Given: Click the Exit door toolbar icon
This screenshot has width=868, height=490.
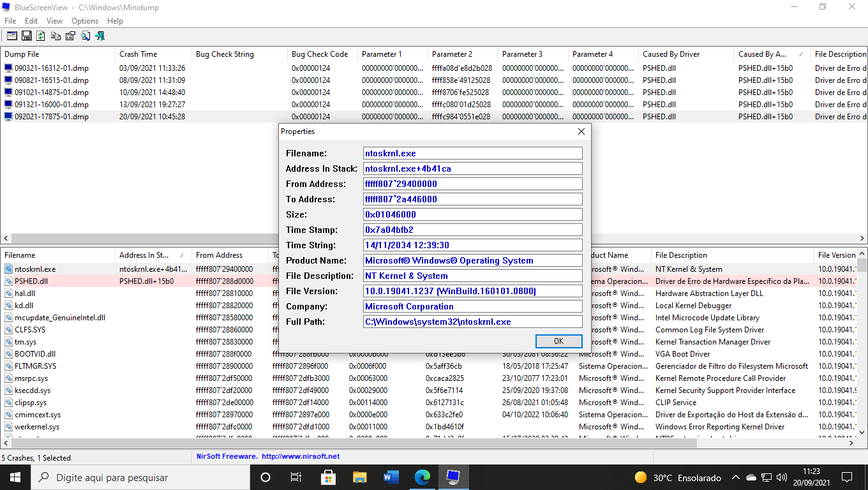Looking at the screenshot, I should click(x=100, y=36).
